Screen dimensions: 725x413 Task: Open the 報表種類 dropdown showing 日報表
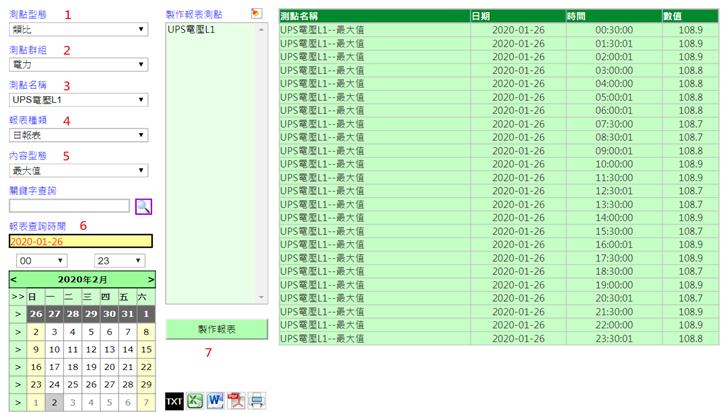[x=78, y=135]
